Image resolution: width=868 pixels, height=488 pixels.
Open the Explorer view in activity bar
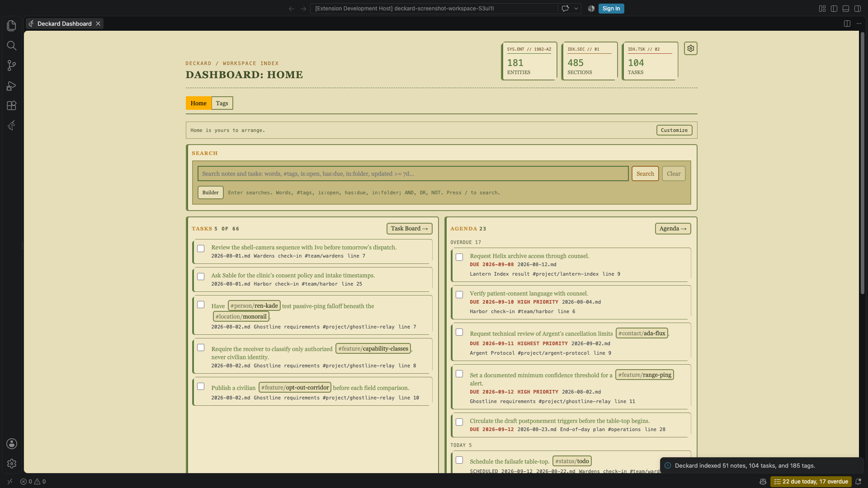12,26
